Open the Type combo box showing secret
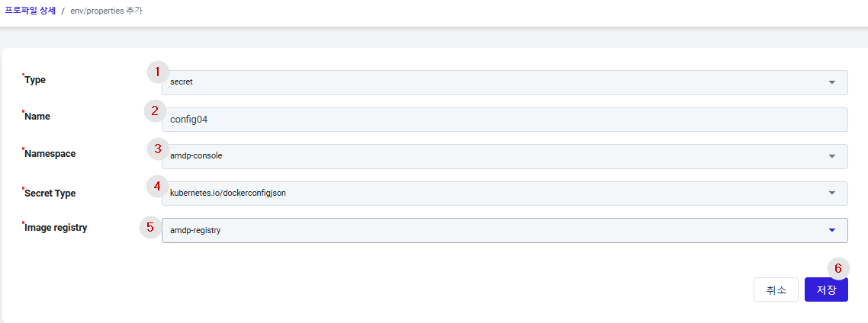Screen dimensions: 868x323 point(504,82)
